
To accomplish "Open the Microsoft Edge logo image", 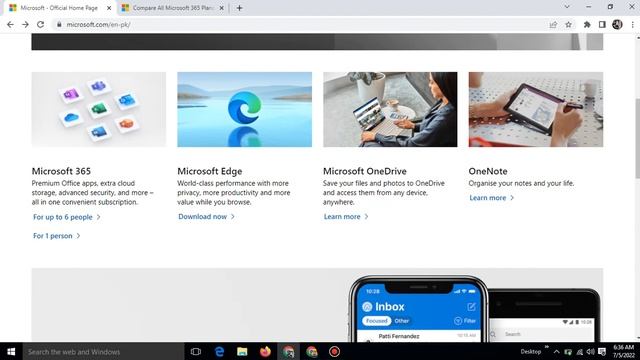I will tap(244, 109).
